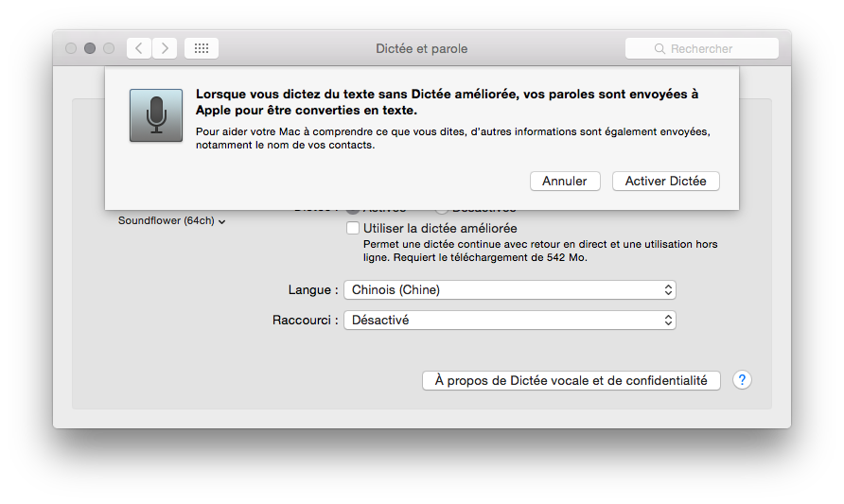The image size is (844, 504).
Task: Show all preferences grid icon
Action: click(202, 48)
